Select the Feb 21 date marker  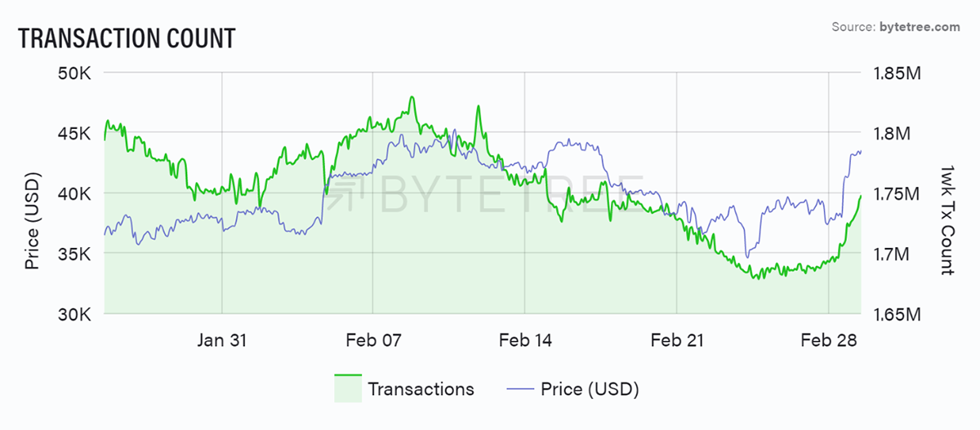coord(677,339)
